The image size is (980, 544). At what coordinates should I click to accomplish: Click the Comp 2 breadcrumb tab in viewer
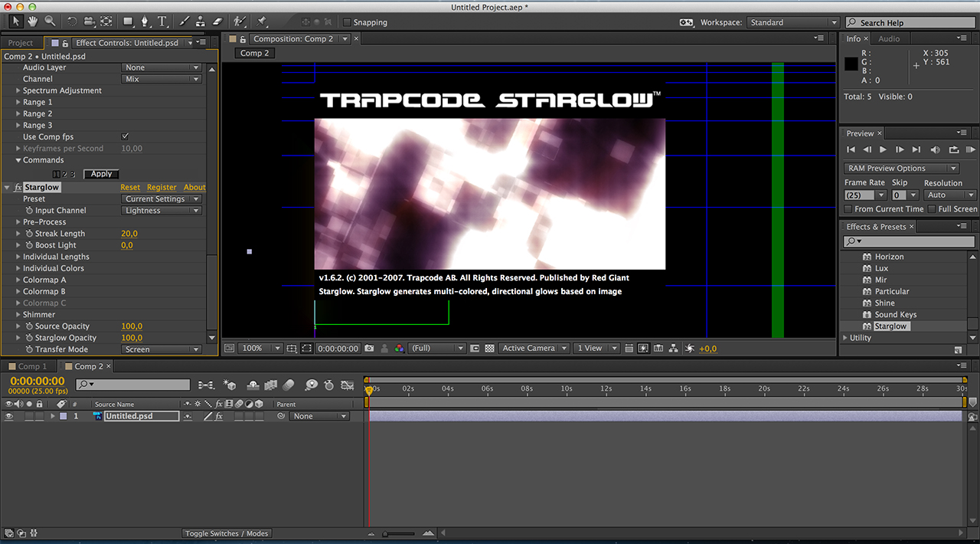(x=255, y=54)
